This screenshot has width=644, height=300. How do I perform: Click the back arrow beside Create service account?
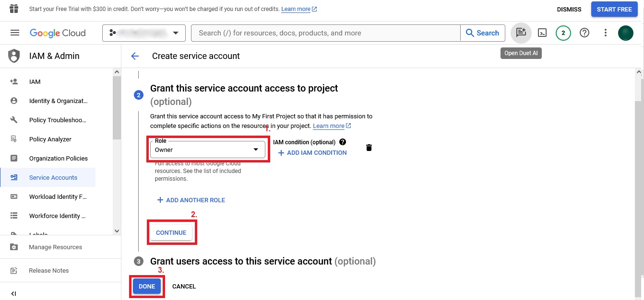pos(135,56)
